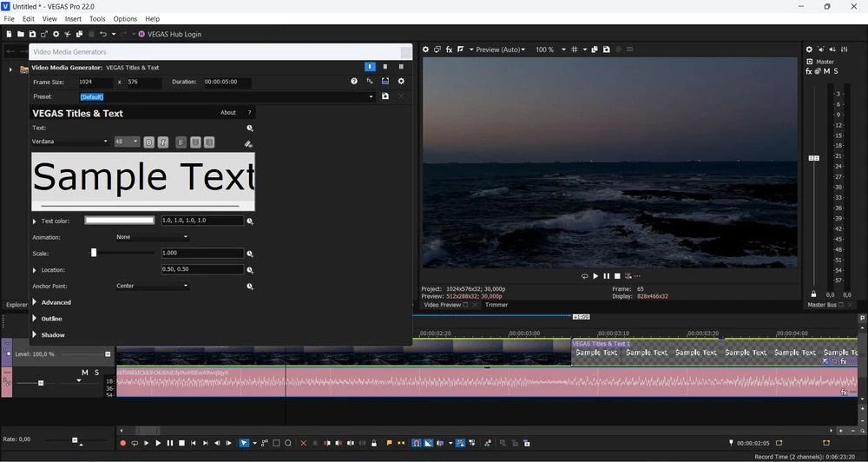Click the About button
The image size is (868, 462).
click(227, 113)
